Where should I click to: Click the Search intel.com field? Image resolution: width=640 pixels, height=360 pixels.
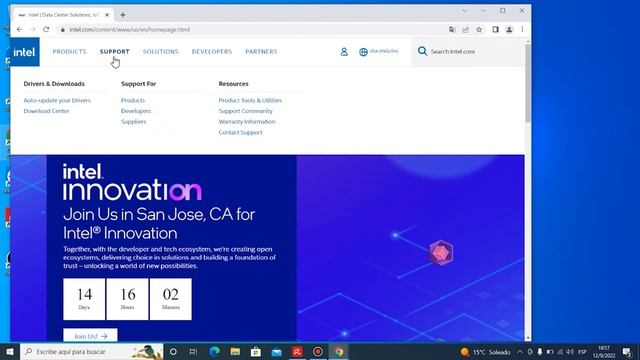469,51
